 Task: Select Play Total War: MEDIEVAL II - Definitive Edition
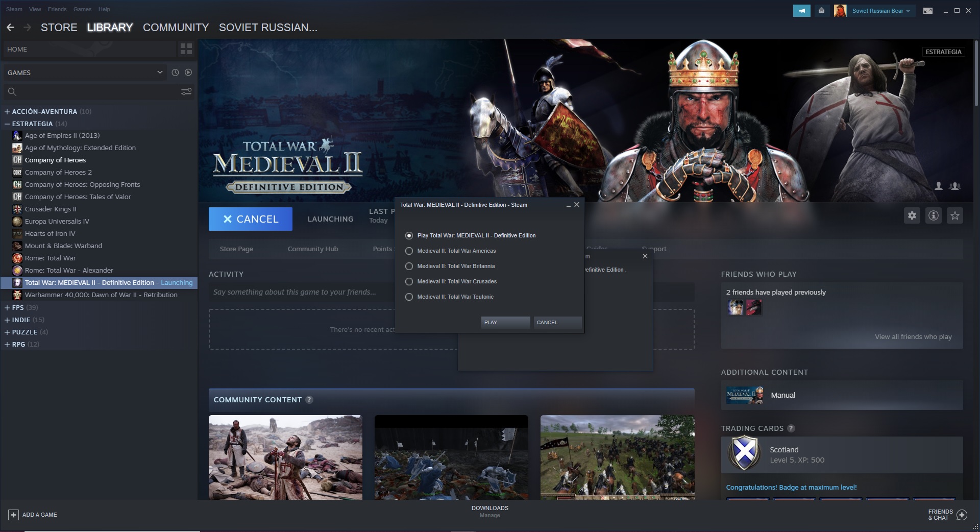pyautogui.click(x=470, y=235)
